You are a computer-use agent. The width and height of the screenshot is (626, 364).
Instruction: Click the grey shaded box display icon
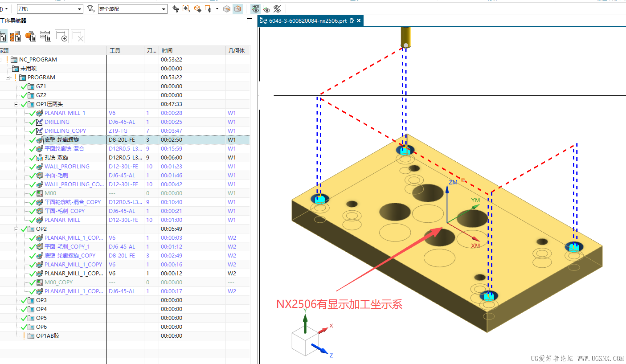pyautogui.click(x=227, y=8)
